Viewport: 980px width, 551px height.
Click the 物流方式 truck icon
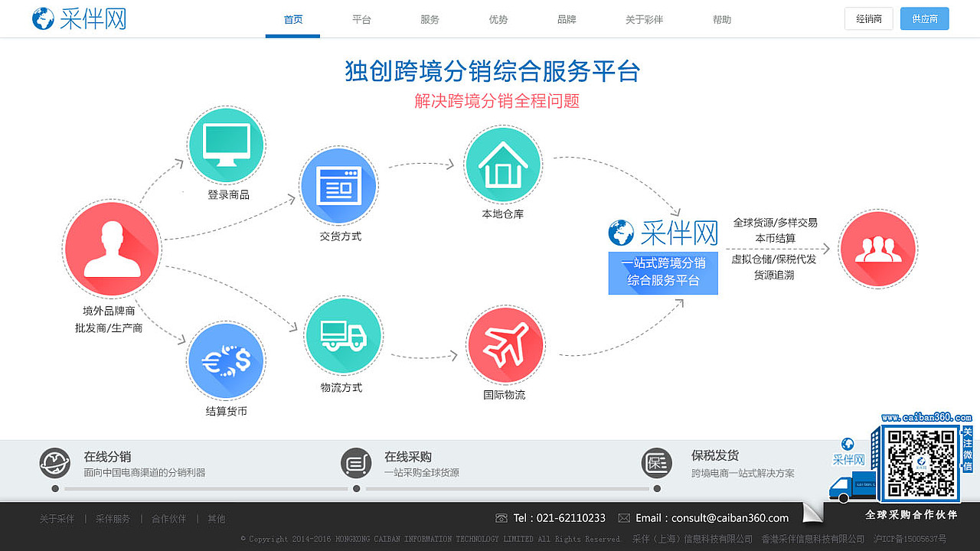[343, 335]
